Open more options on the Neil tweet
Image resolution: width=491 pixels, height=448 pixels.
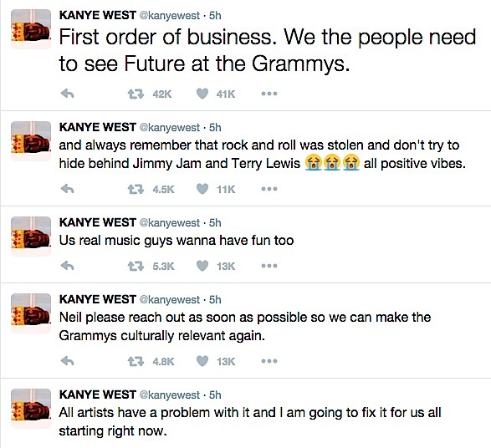[x=269, y=361]
